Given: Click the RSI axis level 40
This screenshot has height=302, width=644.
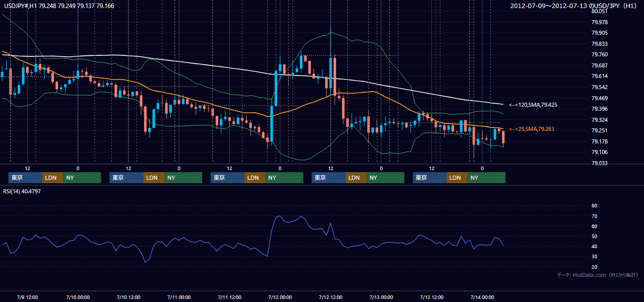Looking at the screenshot, I should point(594,246).
